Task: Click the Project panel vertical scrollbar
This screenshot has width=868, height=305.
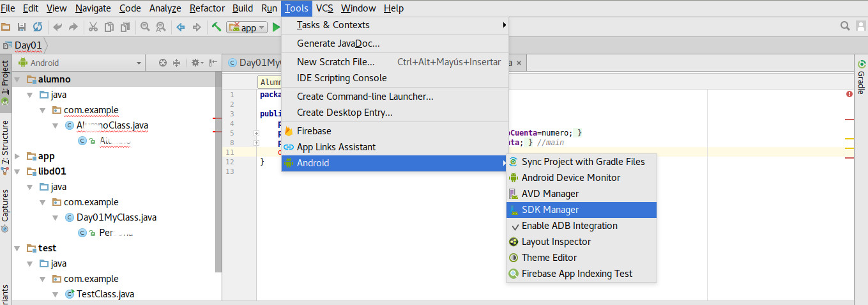Action: [x=218, y=171]
